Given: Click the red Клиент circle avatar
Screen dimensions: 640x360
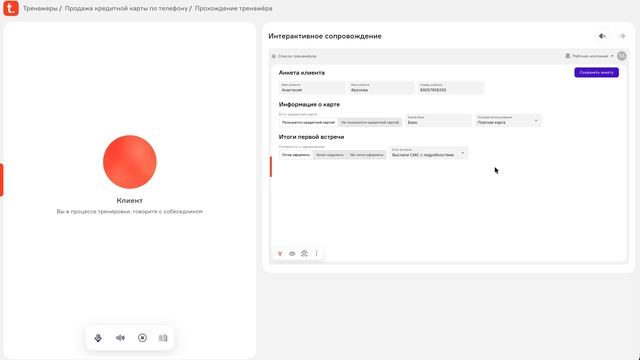Looking at the screenshot, I should (129, 162).
